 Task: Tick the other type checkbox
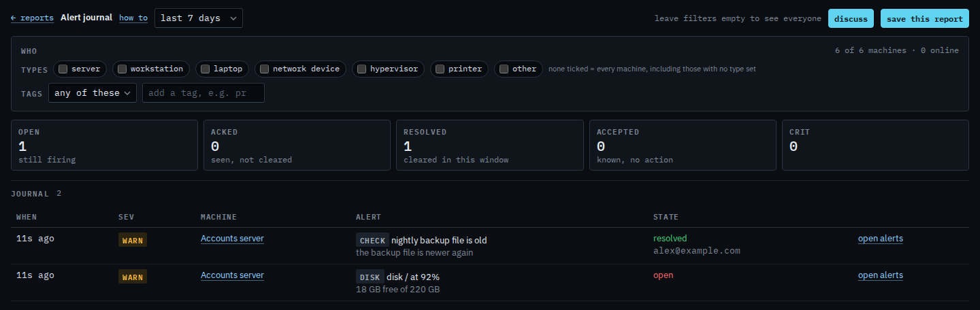point(504,69)
